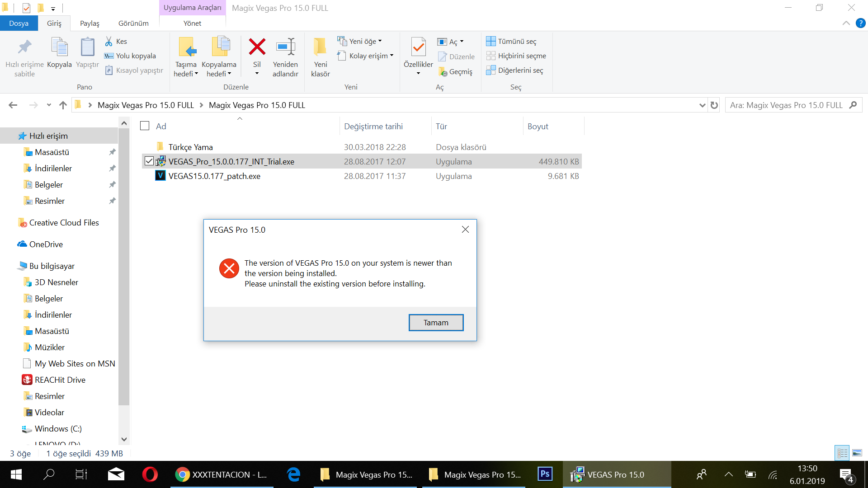This screenshot has width=868, height=488.
Task: Go back with the left arrow
Action: tap(13, 105)
